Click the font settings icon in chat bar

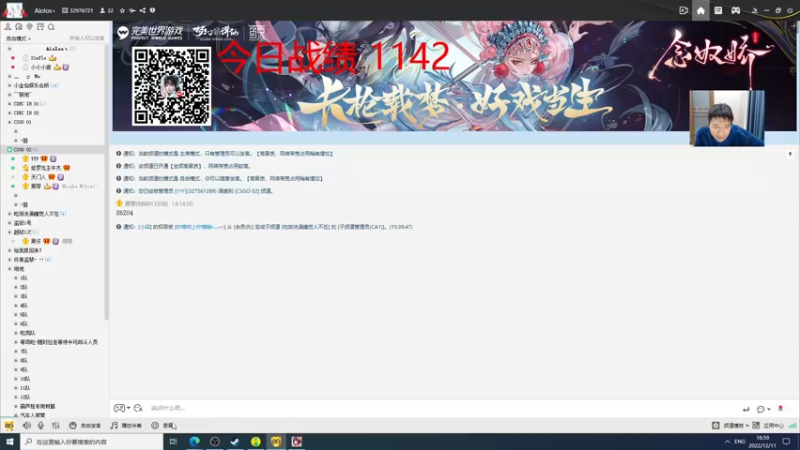tap(138, 408)
